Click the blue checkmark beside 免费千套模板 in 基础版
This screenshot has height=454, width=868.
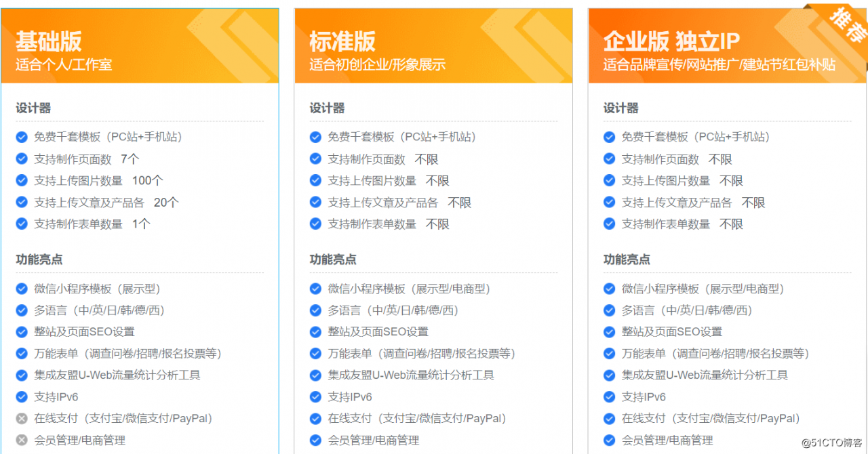click(21, 137)
